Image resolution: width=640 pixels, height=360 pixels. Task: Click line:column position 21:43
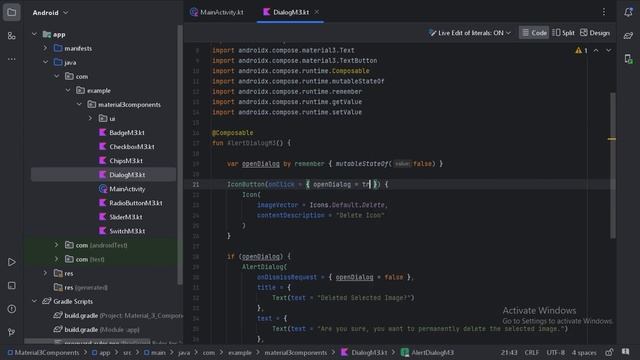[509, 353]
